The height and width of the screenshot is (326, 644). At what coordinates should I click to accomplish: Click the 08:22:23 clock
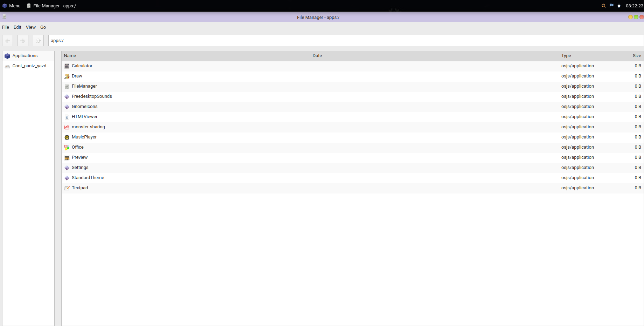(x=635, y=6)
